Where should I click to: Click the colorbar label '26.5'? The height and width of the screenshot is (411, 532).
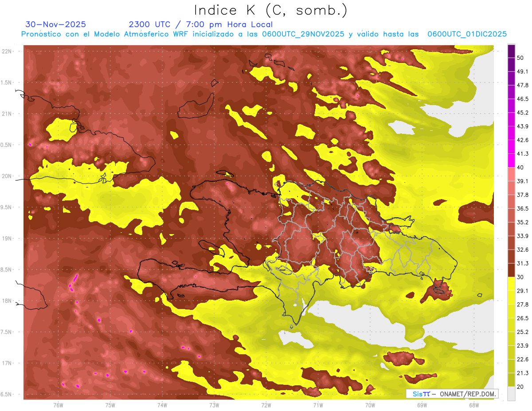[522, 318]
